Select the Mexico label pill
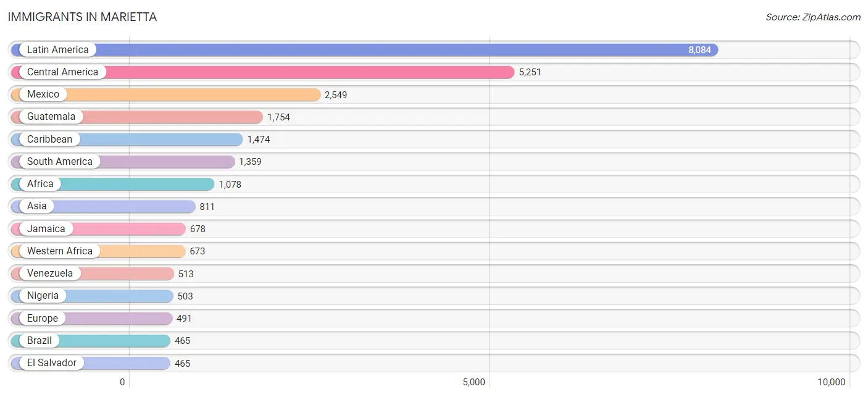The width and height of the screenshot is (868, 397). click(x=43, y=94)
